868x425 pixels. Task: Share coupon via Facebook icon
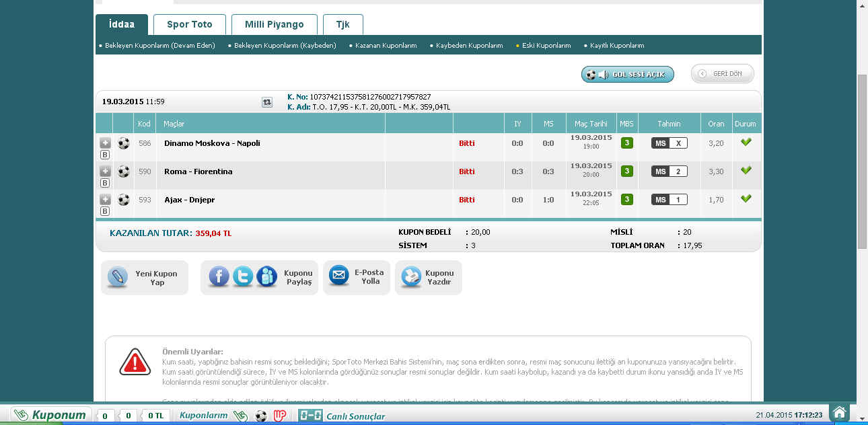[x=219, y=277]
